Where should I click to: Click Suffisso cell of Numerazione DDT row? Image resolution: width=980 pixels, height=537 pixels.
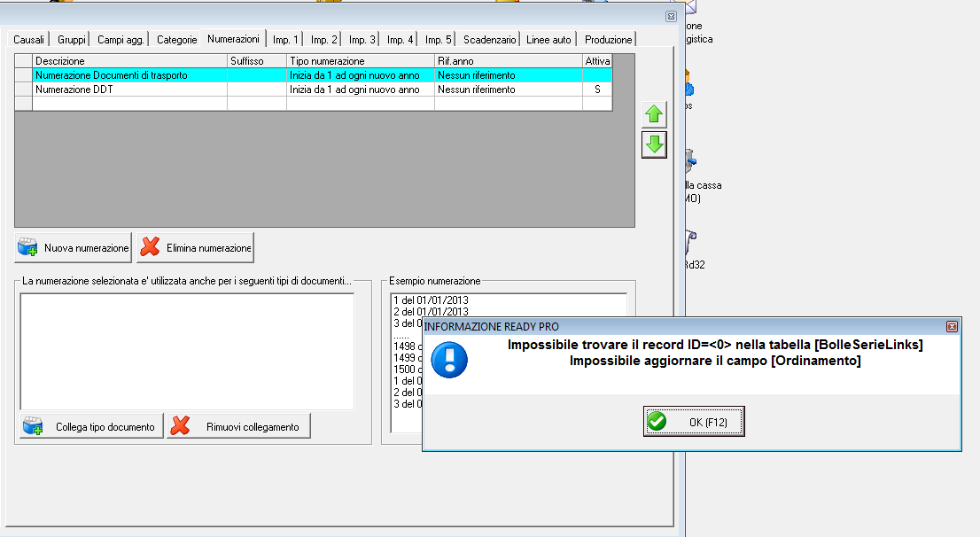(x=257, y=90)
